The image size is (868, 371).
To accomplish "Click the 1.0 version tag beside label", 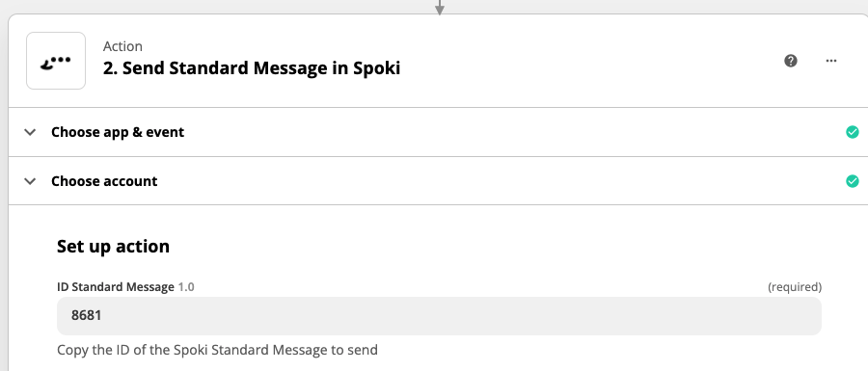I will click(185, 287).
